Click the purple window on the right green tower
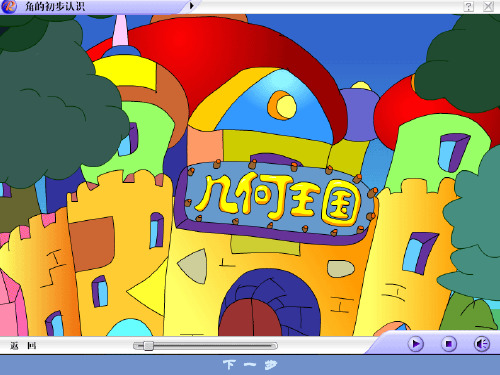This screenshot has height=375, width=500. [454, 152]
